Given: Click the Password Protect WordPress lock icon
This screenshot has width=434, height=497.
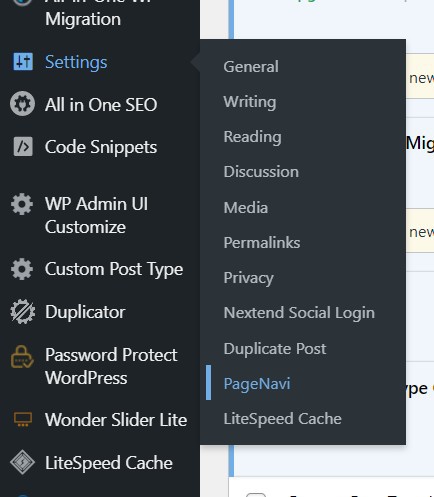Looking at the screenshot, I should pyautogui.click(x=22, y=357).
